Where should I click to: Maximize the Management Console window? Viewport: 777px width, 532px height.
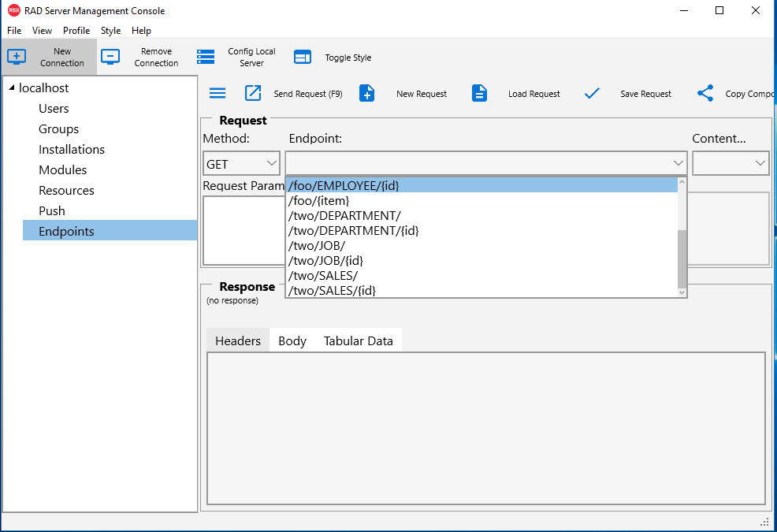(719, 10)
